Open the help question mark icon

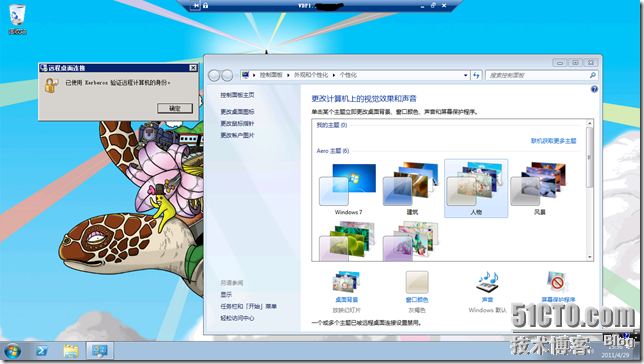pyautogui.click(x=594, y=89)
